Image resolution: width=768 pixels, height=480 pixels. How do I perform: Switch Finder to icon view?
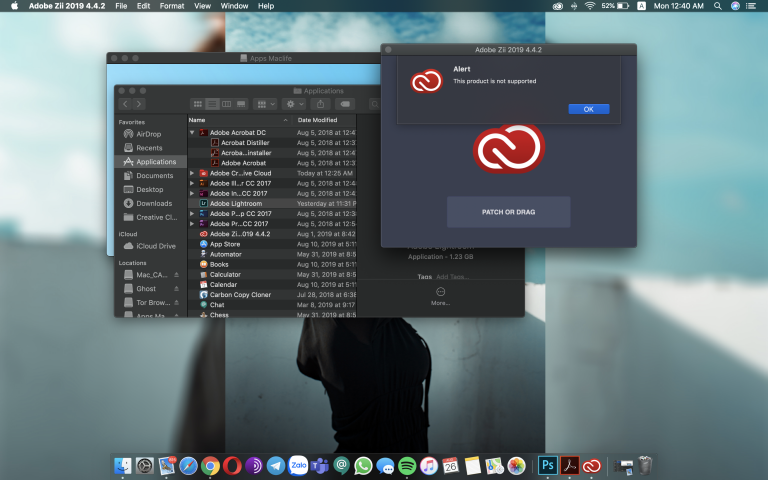tap(197, 104)
